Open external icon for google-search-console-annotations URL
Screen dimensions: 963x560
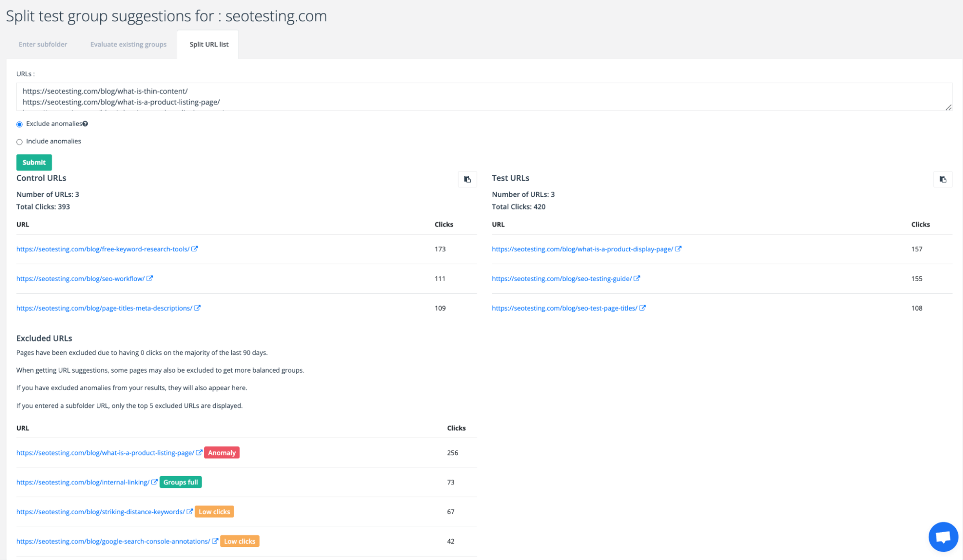click(215, 541)
